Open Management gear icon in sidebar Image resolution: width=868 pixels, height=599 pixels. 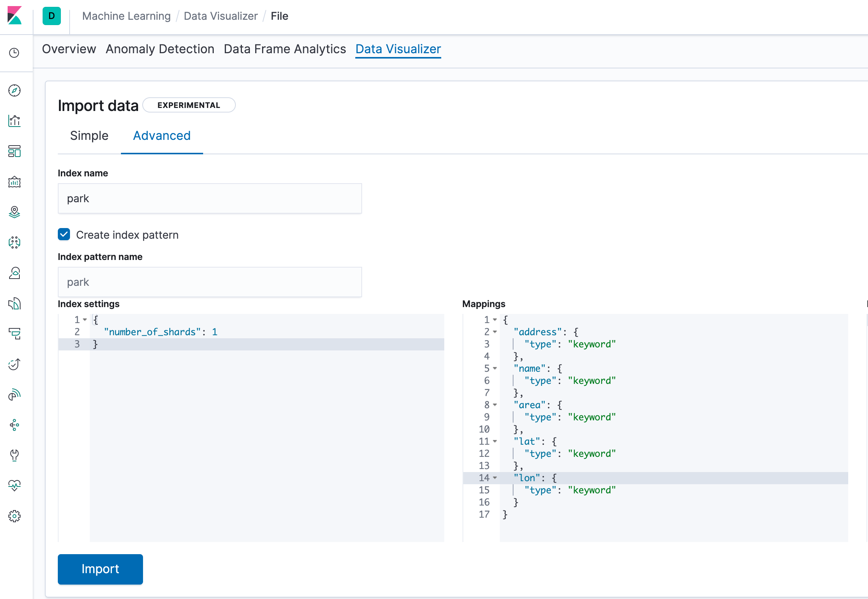(14, 516)
